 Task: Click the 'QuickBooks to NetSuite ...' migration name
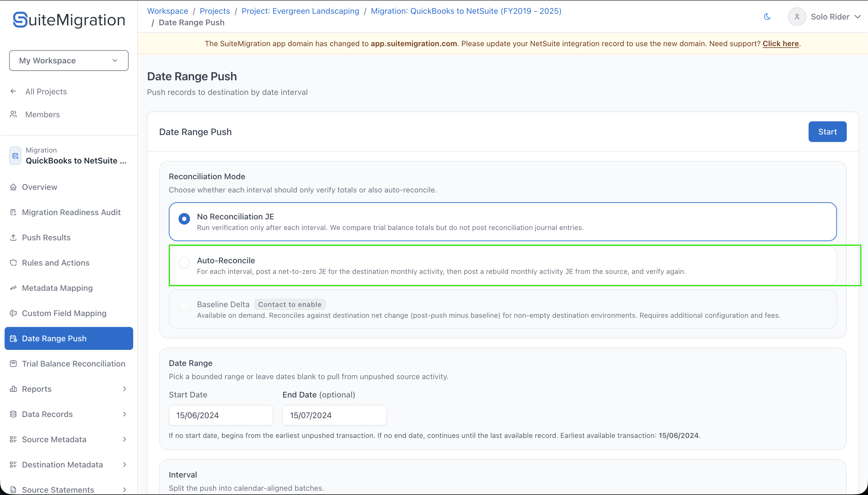point(76,161)
